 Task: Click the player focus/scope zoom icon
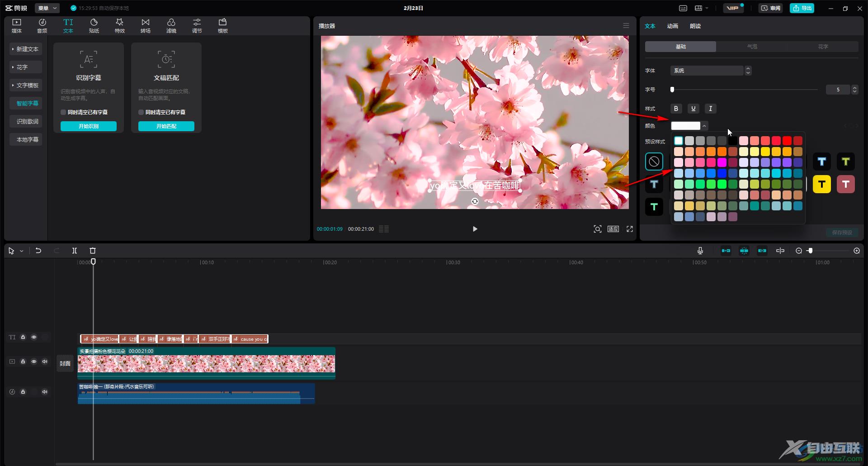coord(598,229)
